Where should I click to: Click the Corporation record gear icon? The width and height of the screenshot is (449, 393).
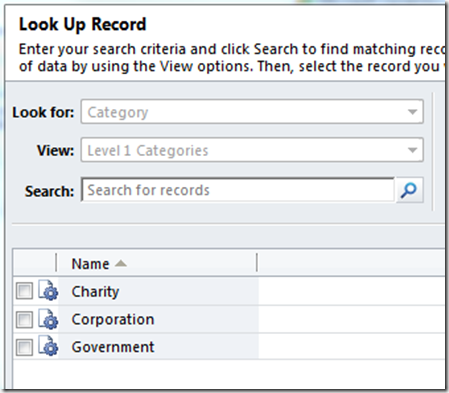pyautogui.click(x=48, y=319)
